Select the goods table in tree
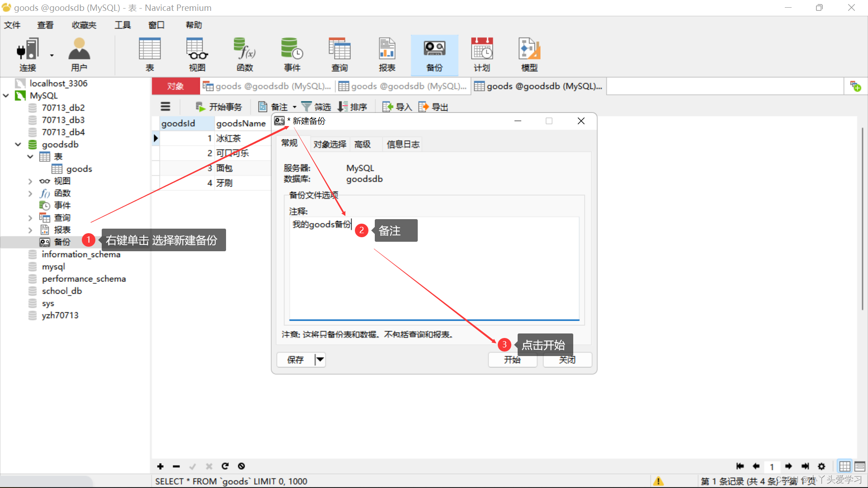Screen dimensions: 868x488 coord(79,169)
